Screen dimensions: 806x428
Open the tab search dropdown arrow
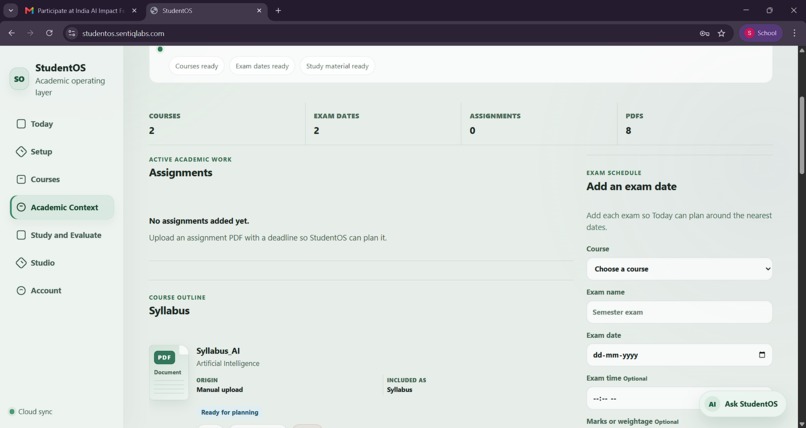click(x=10, y=10)
